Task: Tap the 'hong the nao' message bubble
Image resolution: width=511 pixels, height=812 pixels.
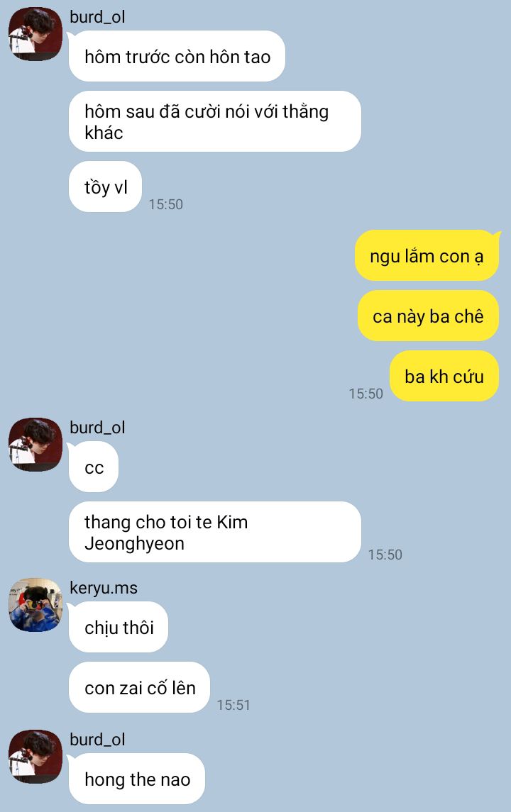Action: pos(137,779)
